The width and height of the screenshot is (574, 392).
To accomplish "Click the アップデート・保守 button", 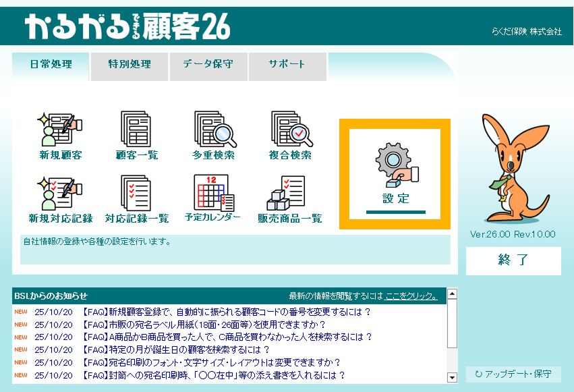I will click(x=513, y=374).
